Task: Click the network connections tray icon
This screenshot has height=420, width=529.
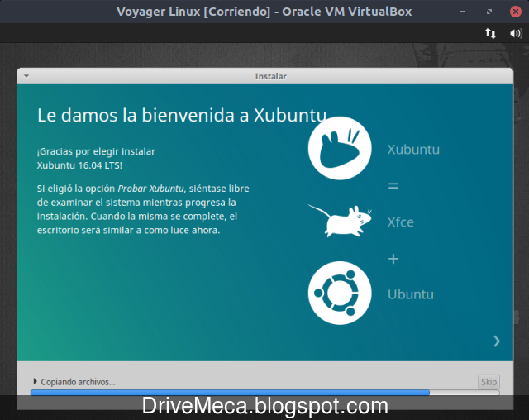Action: coord(490,33)
